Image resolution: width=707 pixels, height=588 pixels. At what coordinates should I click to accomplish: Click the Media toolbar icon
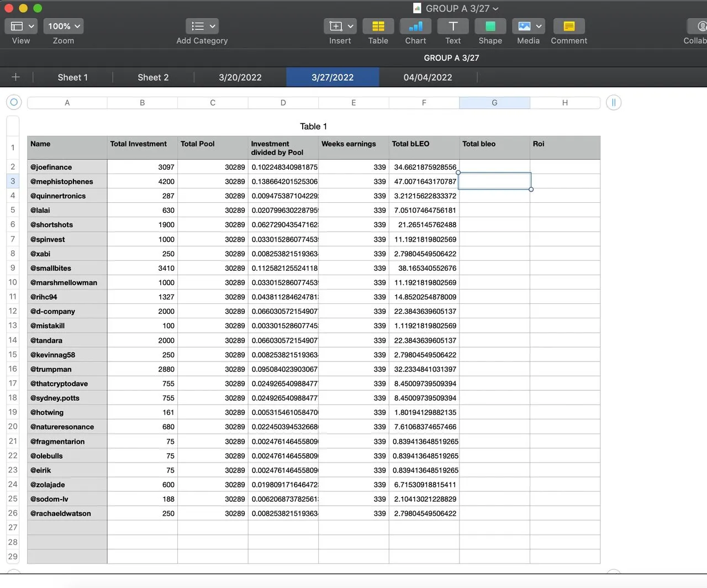click(524, 26)
